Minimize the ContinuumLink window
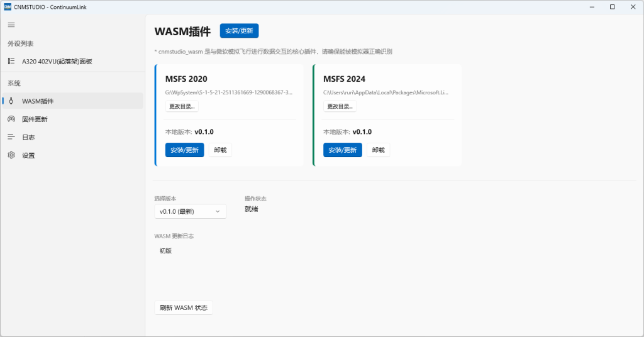This screenshot has height=337, width=644. pos(592,7)
